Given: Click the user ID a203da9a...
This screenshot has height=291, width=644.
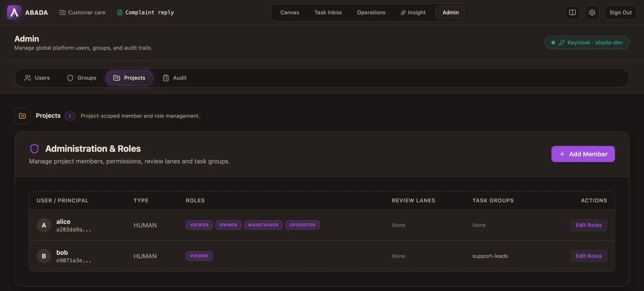Looking at the screenshot, I should point(74,230).
